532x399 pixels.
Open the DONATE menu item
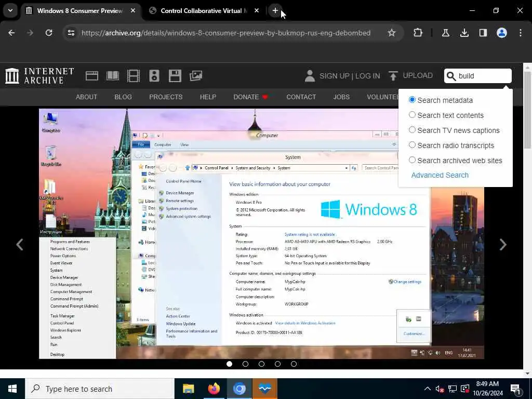click(250, 97)
